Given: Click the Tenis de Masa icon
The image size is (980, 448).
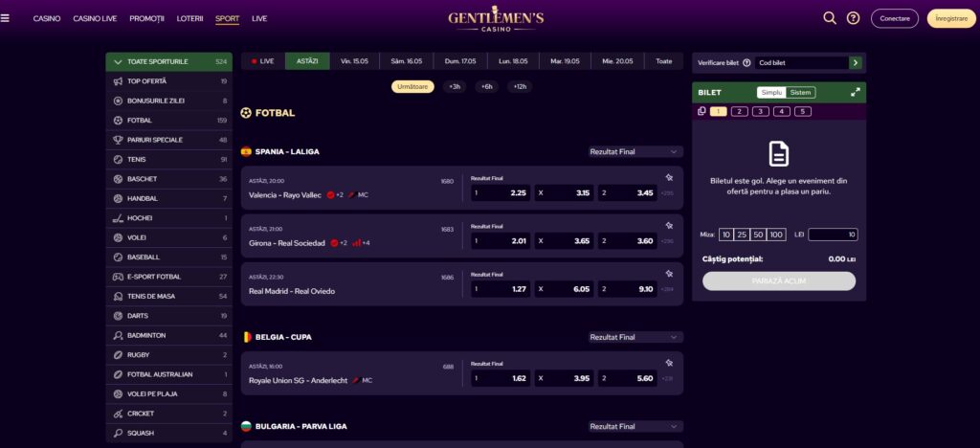Looking at the screenshot, I should point(118,296).
